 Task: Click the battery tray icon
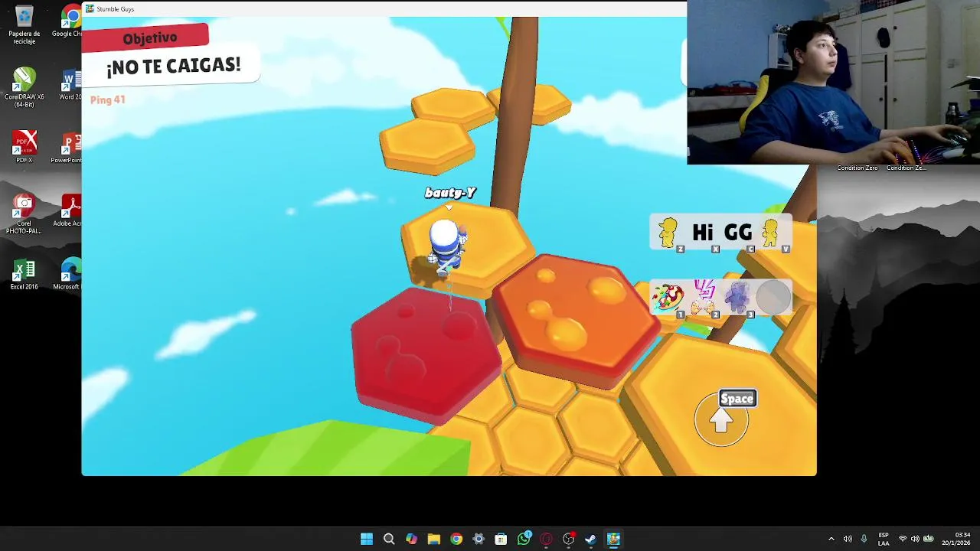[x=929, y=539]
